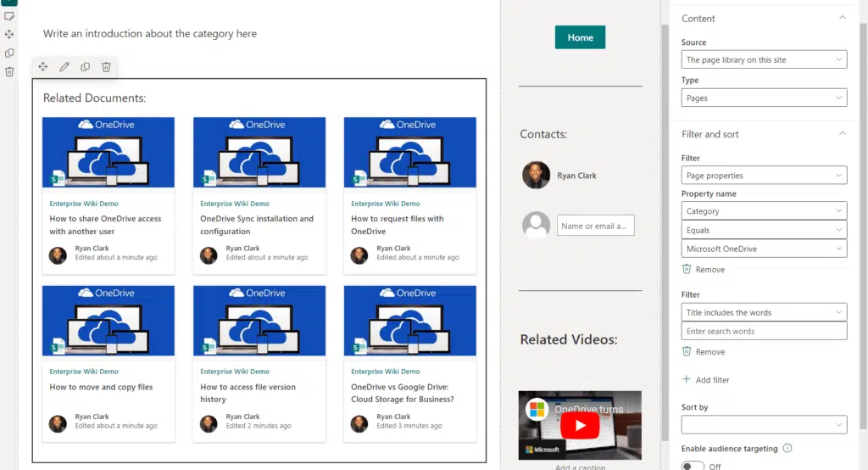This screenshot has width=868, height=470.
Task: Open the Sort by dropdown
Action: (764, 424)
